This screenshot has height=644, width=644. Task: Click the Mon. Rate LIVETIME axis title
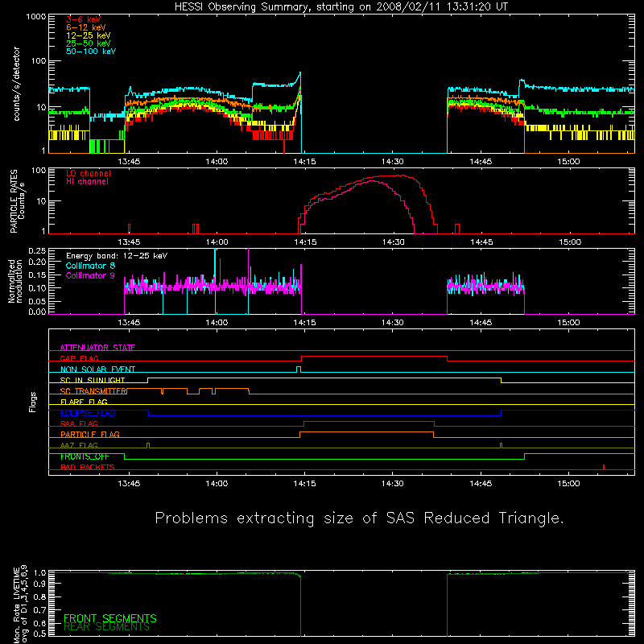(21, 604)
